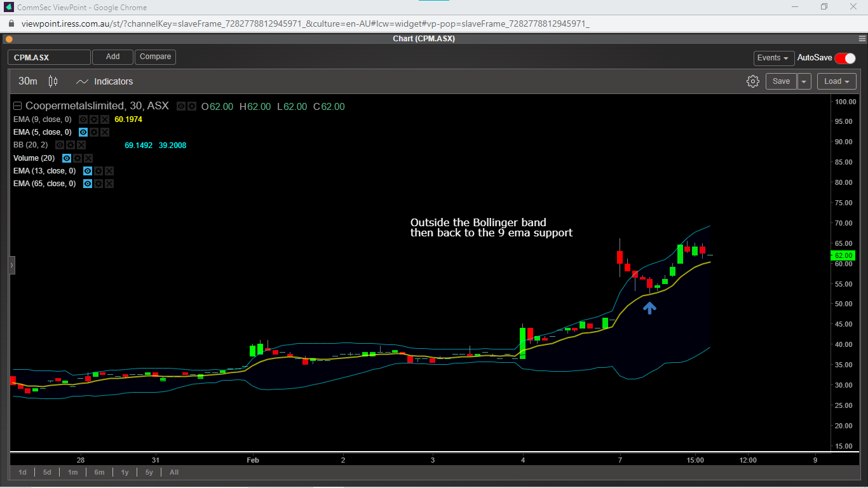
Task: Open the 30m interval selector
Action: (x=28, y=81)
